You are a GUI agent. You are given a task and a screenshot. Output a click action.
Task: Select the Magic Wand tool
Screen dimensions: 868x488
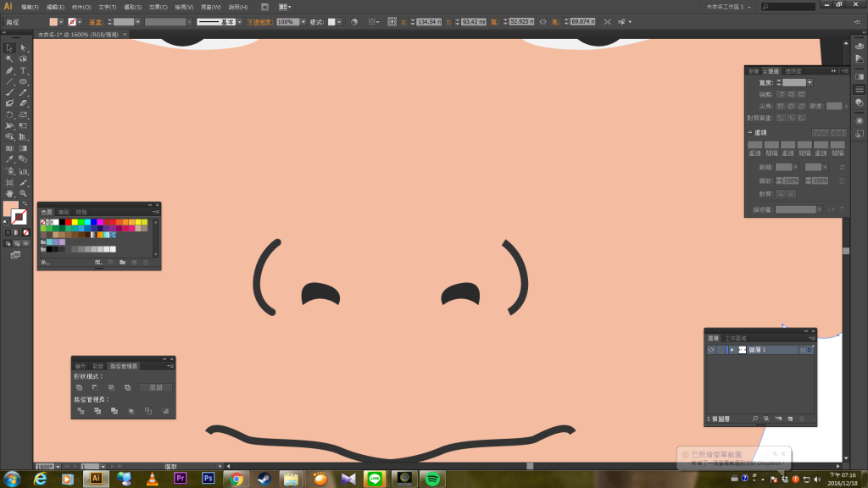[x=9, y=59]
